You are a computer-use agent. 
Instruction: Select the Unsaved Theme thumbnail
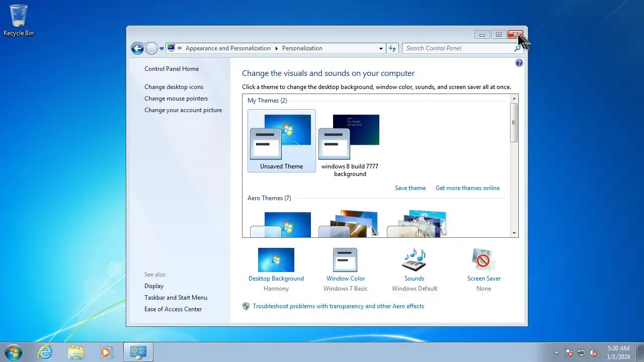[282, 141]
